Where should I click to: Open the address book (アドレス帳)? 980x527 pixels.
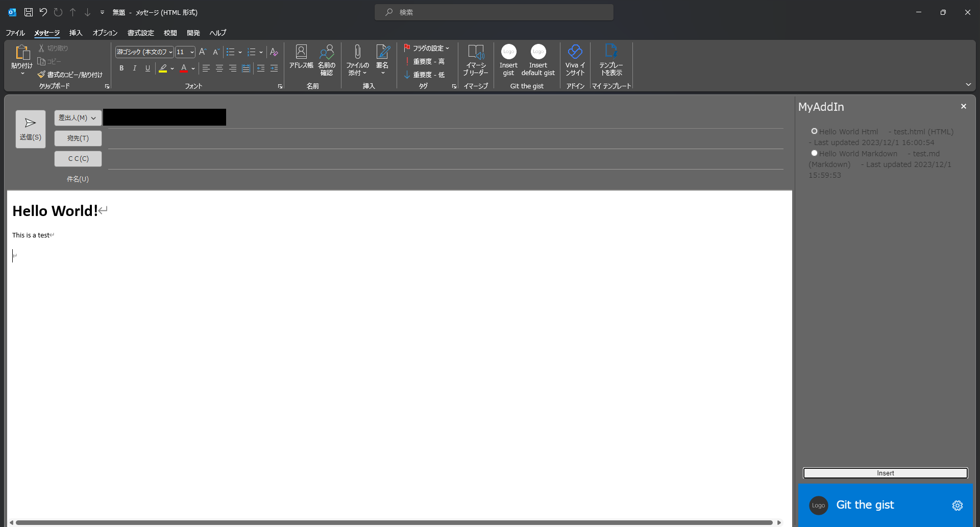click(301, 57)
